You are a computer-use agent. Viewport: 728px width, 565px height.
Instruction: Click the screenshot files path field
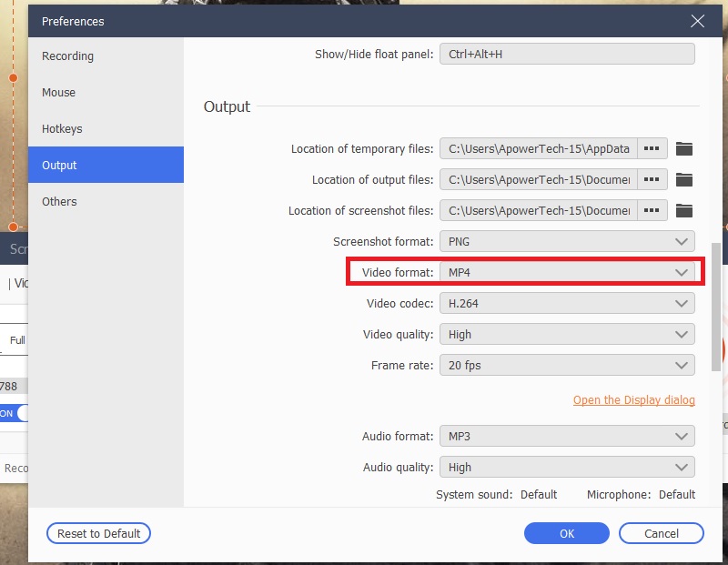(539, 210)
